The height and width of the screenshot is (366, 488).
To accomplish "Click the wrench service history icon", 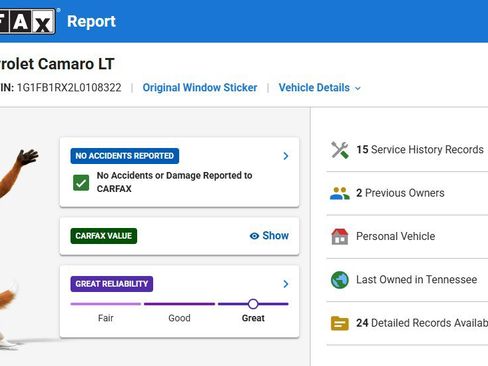I will (x=340, y=150).
